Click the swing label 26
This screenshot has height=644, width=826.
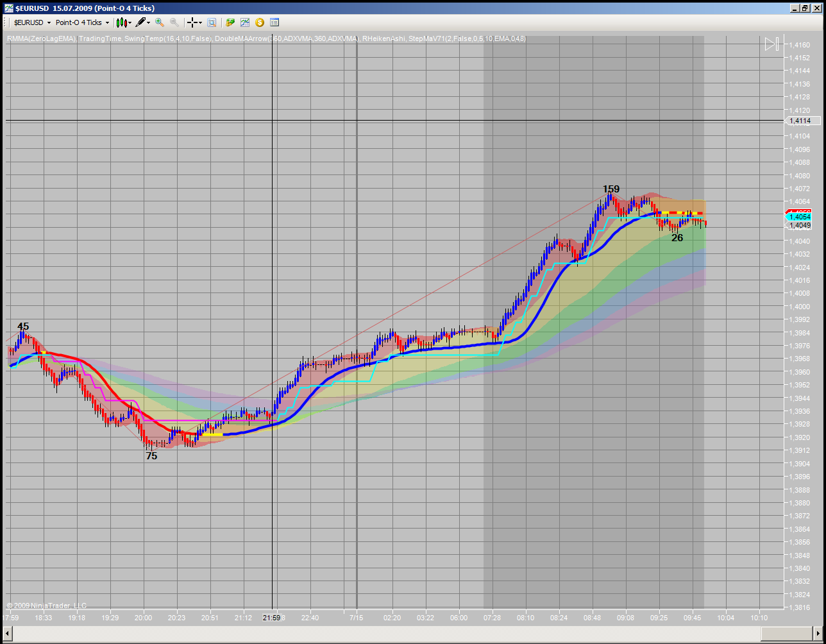(x=677, y=237)
